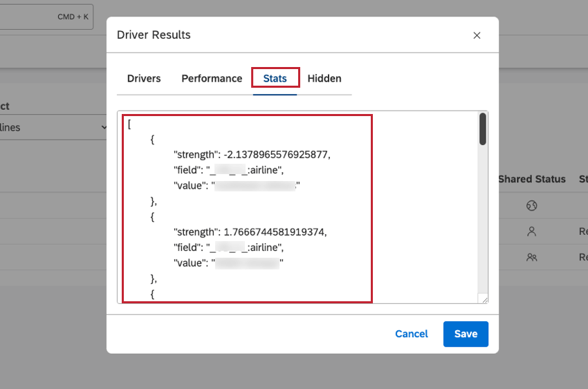
Task: Click the multi-user group shared status icon
Action: (531, 257)
